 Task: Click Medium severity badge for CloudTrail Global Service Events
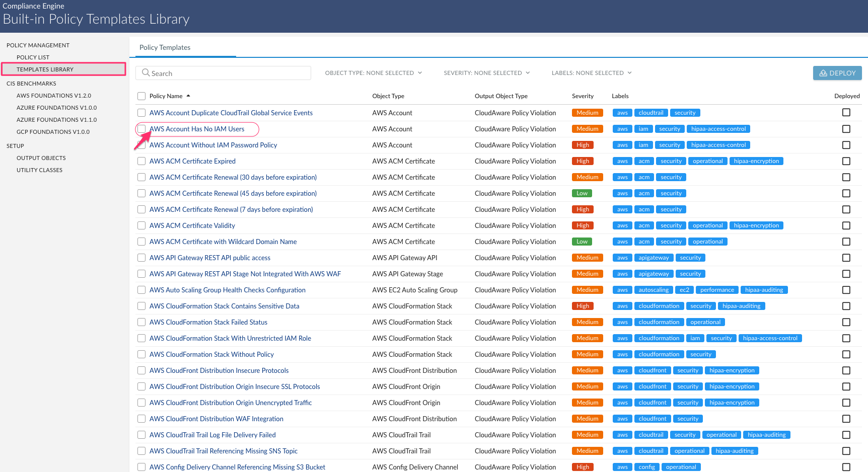[587, 113]
